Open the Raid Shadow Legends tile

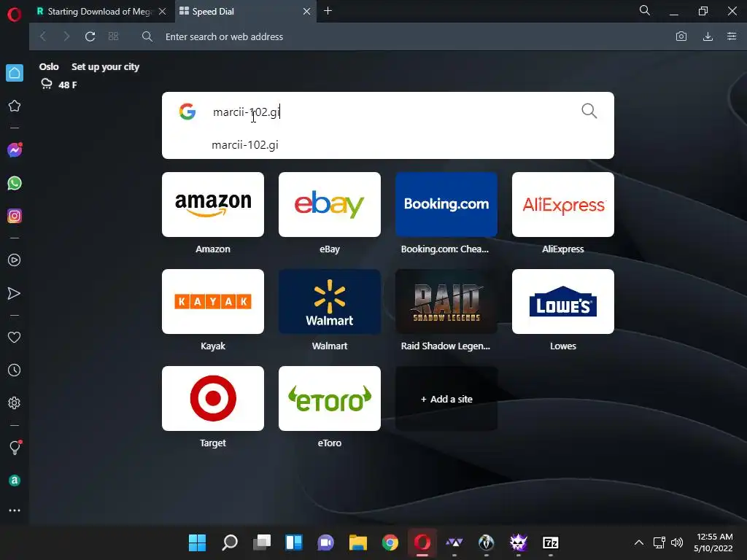coord(446,301)
